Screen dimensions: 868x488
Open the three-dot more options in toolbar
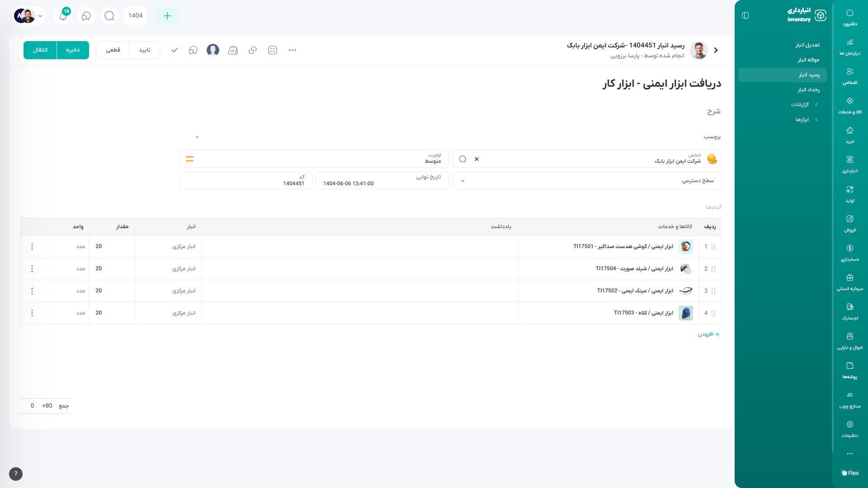292,50
